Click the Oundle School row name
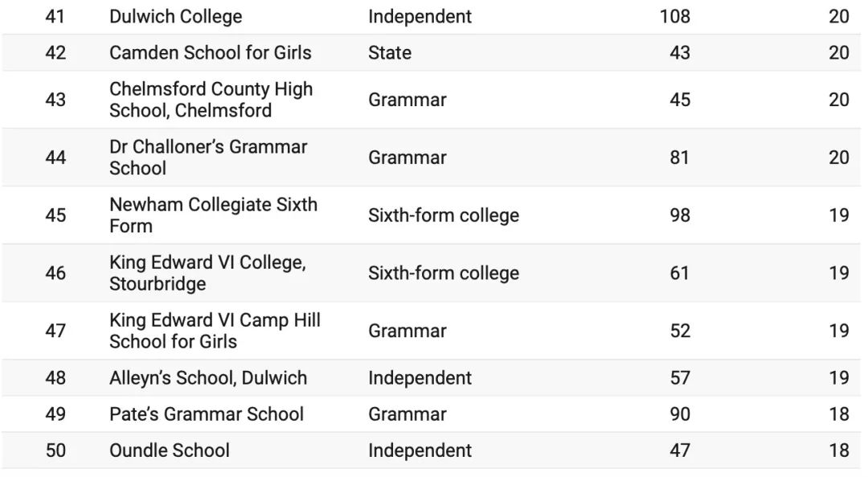The width and height of the screenshot is (868, 477). (170, 450)
